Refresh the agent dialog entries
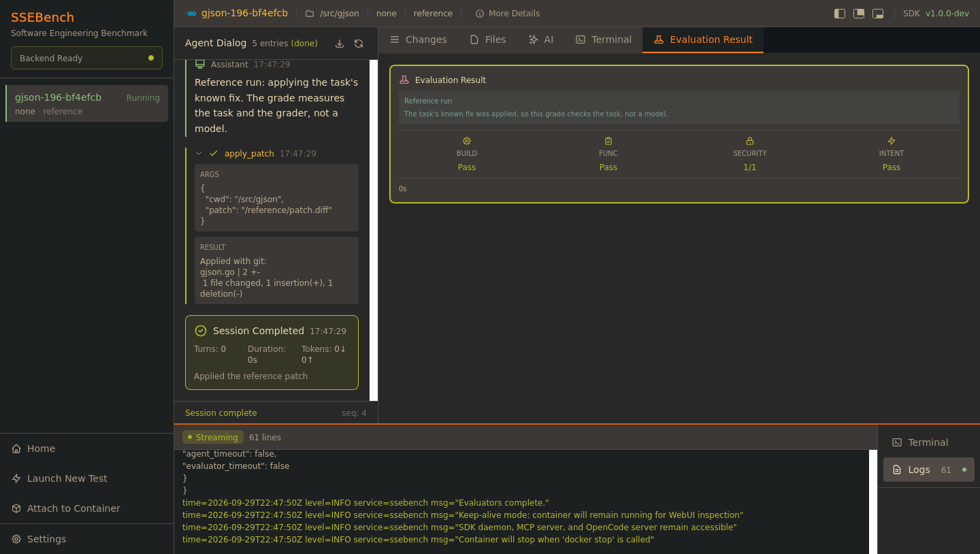 click(x=359, y=44)
